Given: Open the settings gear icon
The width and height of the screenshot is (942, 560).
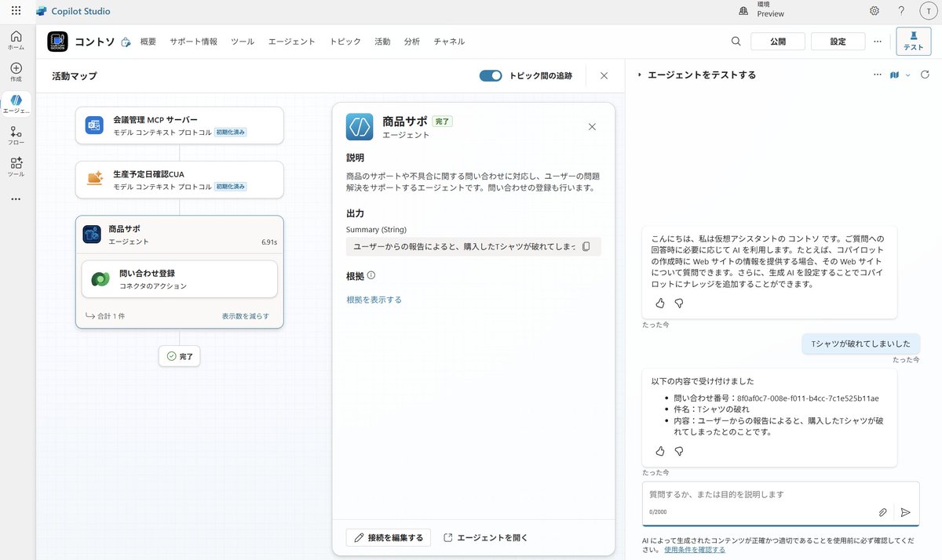Looking at the screenshot, I should pos(874,11).
